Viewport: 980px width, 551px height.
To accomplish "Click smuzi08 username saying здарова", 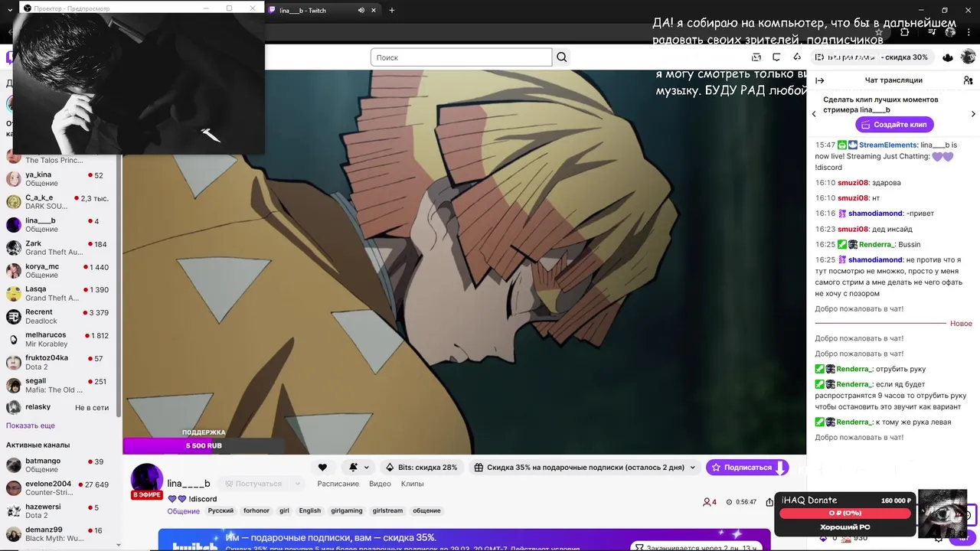I will 853,183.
